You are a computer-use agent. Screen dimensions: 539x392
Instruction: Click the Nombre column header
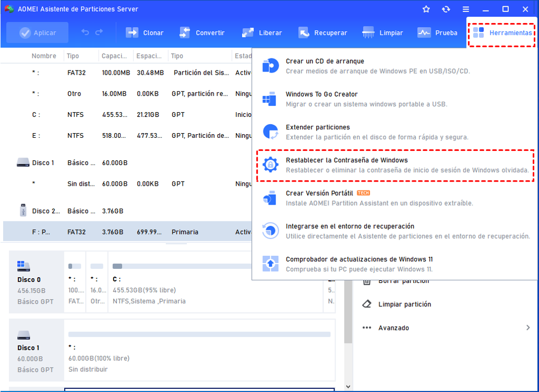click(x=44, y=56)
